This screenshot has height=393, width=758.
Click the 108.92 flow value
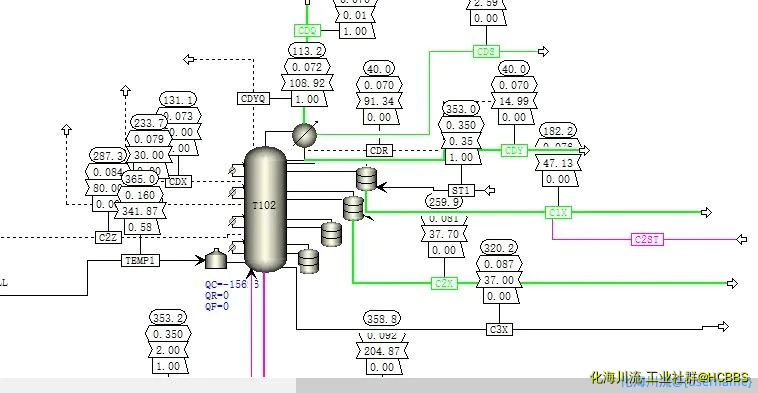(x=307, y=83)
